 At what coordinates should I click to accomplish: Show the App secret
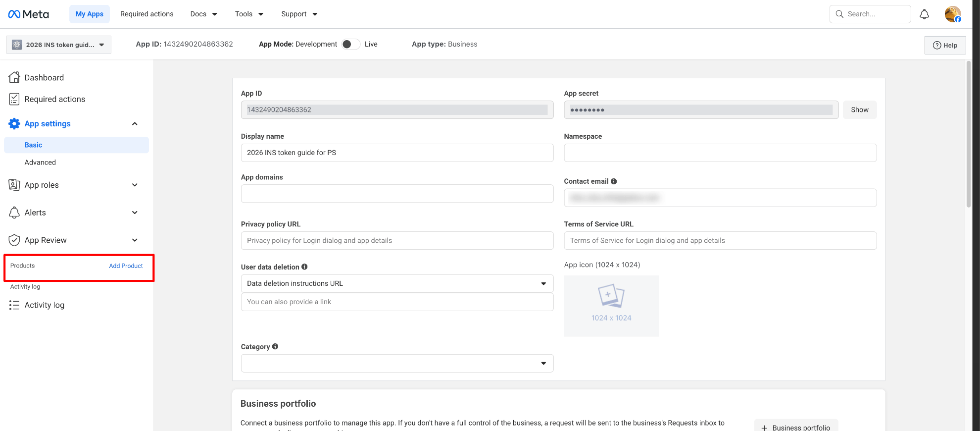point(859,109)
